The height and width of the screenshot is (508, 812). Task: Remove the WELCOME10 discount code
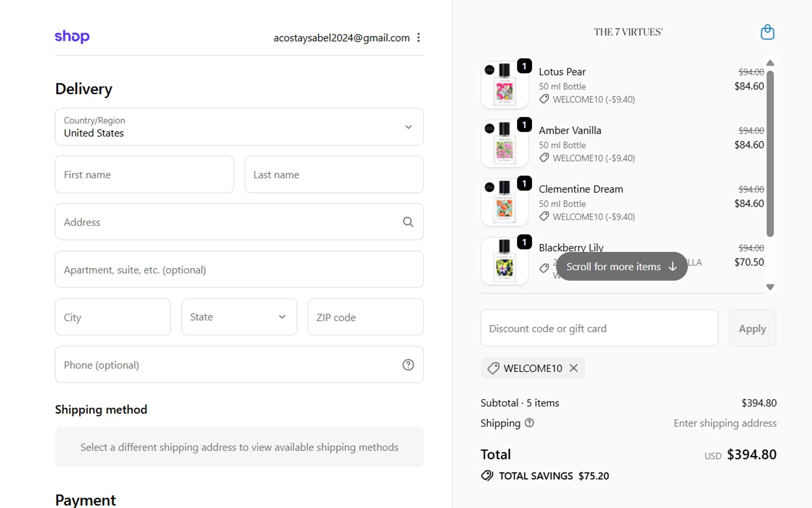click(x=574, y=368)
